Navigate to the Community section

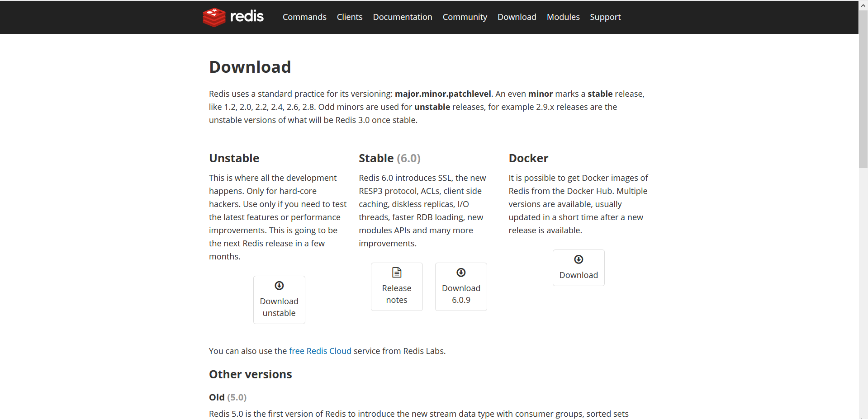click(465, 17)
